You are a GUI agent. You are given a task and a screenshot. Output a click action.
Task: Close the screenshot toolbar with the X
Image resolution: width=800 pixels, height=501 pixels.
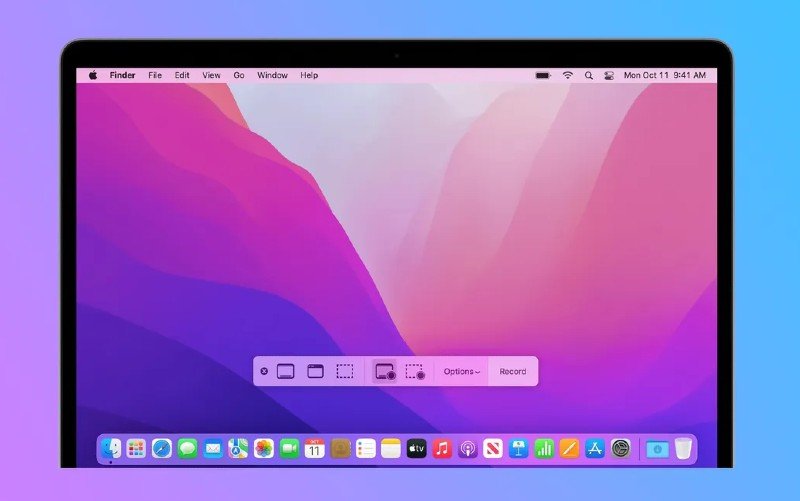click(264, 371)
